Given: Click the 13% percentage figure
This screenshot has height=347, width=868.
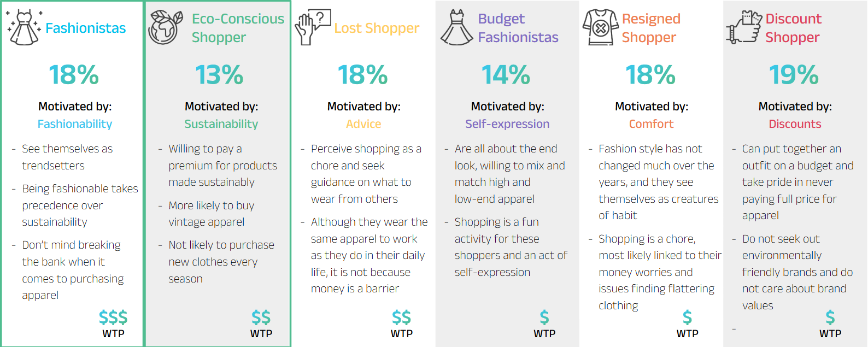Looking at the screenshot, I should tap(219, 75).
